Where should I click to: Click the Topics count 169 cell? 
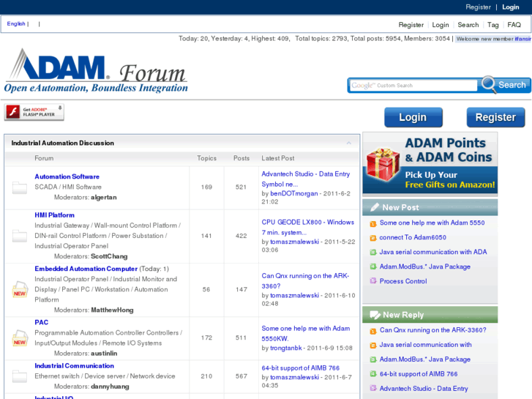[x=206, y=187]
